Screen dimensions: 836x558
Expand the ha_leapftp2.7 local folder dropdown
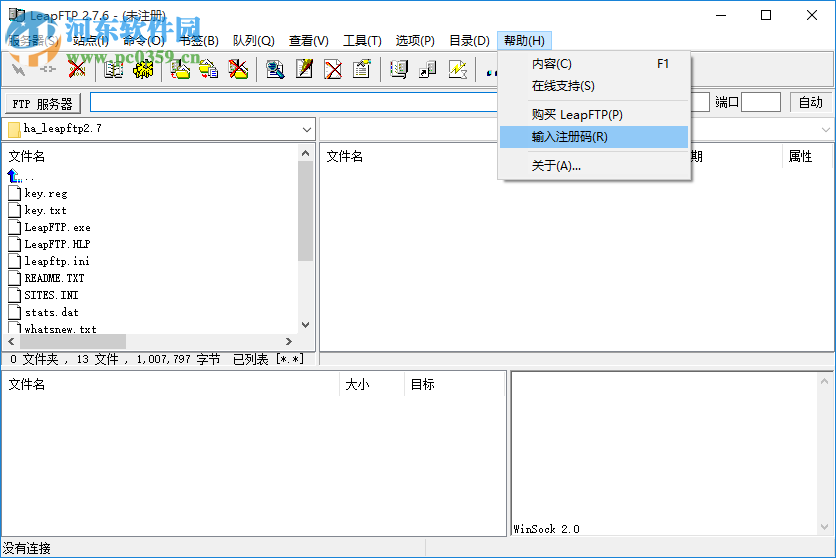pyautogui.click(x=307, y=130)
